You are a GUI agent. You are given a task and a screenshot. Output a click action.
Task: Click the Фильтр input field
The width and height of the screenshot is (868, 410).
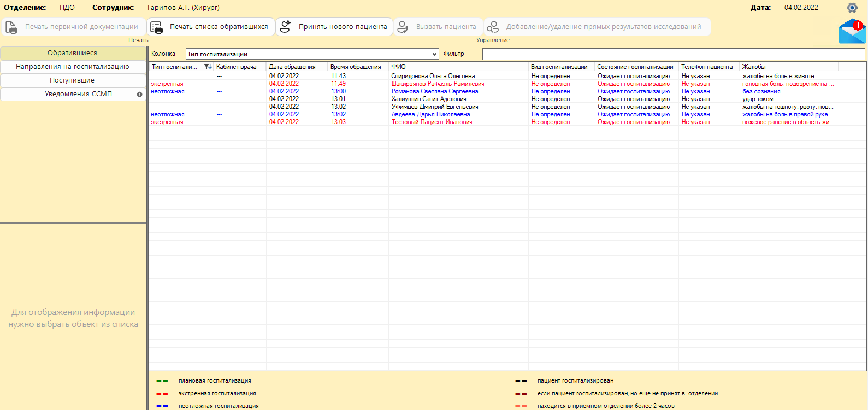(674, 54)
